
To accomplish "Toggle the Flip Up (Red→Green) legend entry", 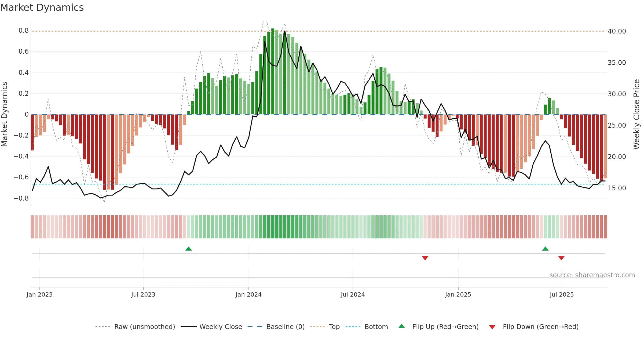I will (x=438, y=327).
